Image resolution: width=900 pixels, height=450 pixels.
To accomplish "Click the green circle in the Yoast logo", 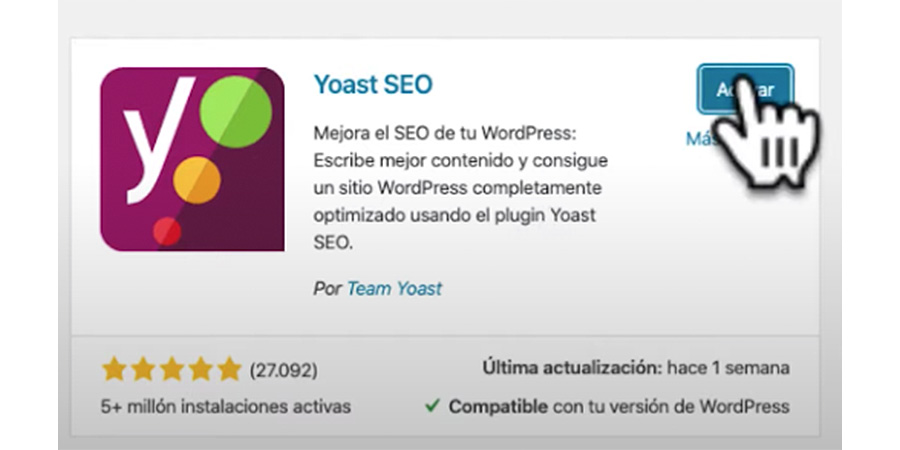I will [235, 112].
